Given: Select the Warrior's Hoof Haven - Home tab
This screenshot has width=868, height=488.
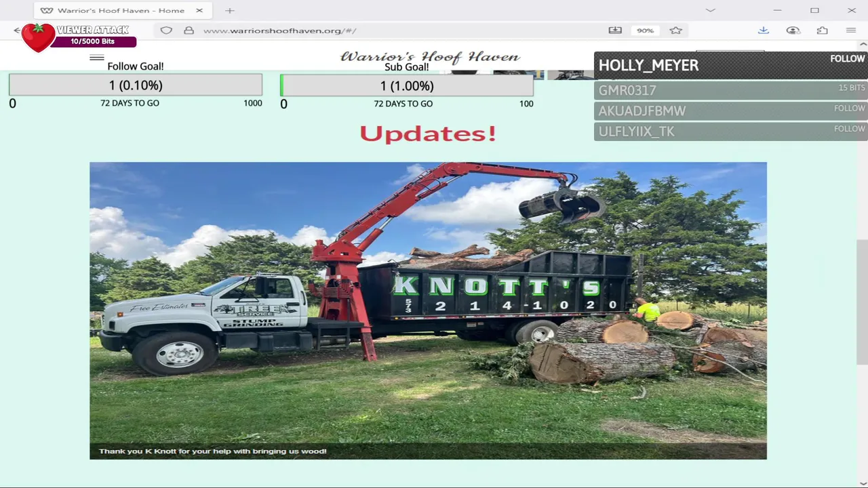Looking at the screenshot, I should click(122, 10).
